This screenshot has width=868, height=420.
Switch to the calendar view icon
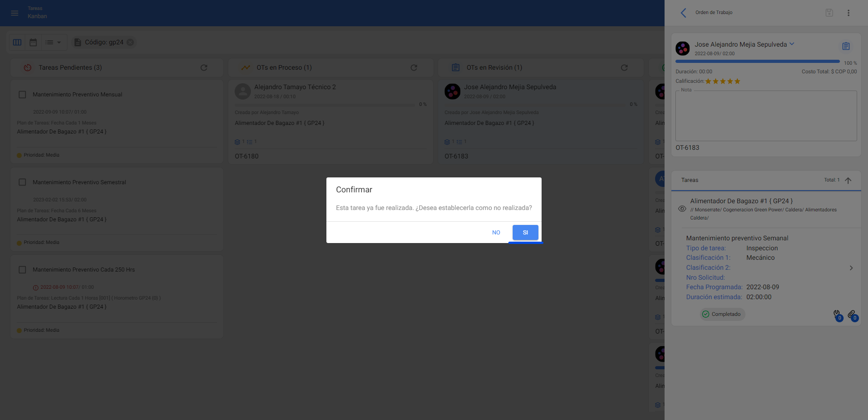(x=33, y=42)
